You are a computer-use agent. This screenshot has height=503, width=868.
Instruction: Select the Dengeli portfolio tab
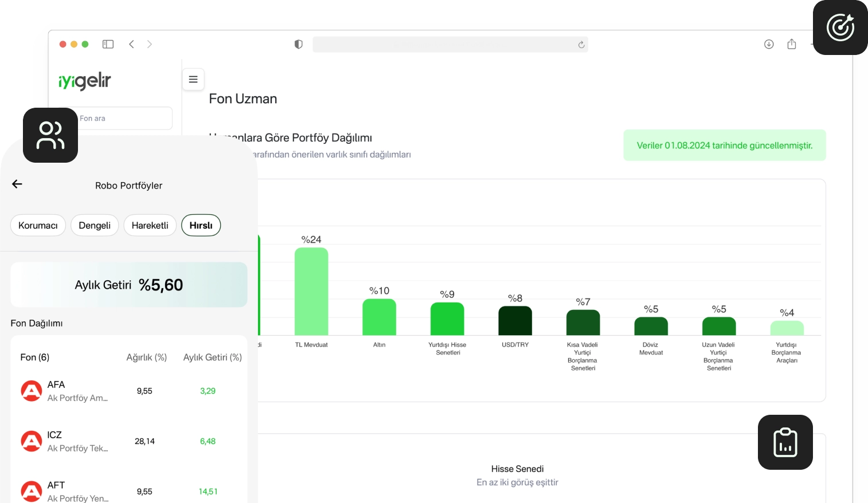pos(95,225)
